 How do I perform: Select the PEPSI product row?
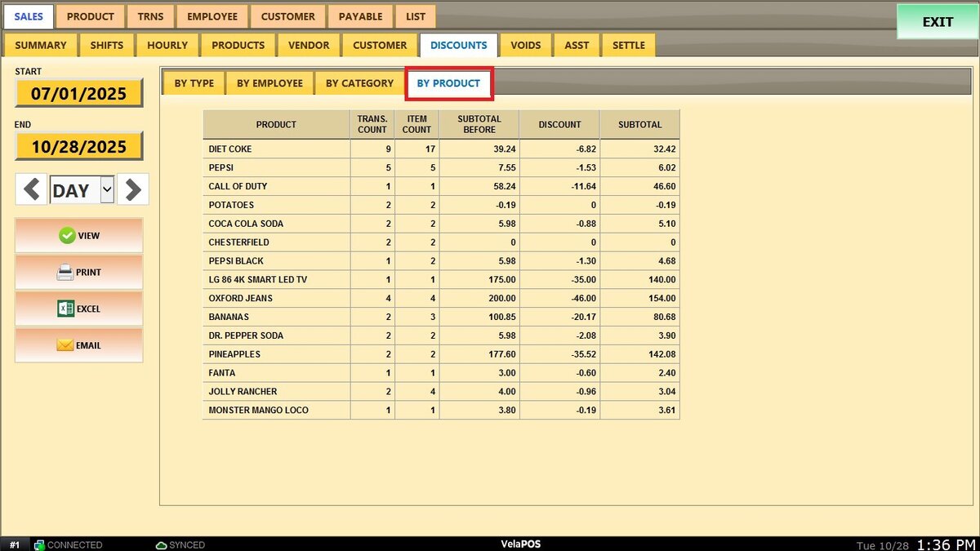tap(441, 167)
